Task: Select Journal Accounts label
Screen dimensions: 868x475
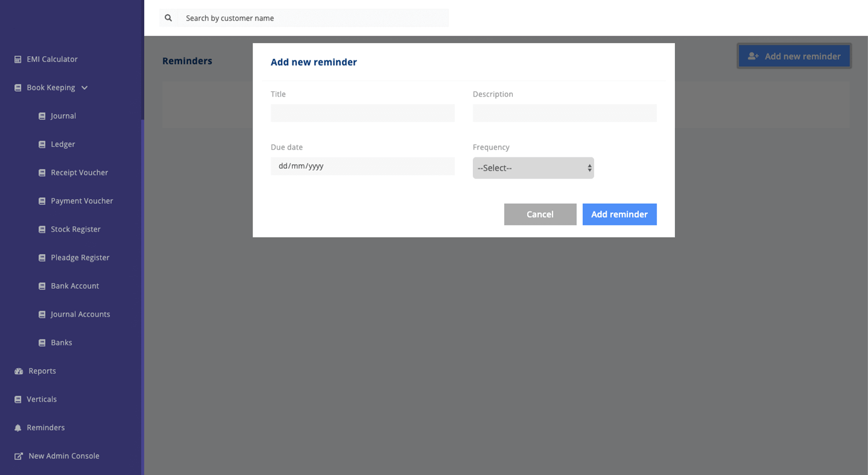Action: pyautogui.click(x=80, y=314)
